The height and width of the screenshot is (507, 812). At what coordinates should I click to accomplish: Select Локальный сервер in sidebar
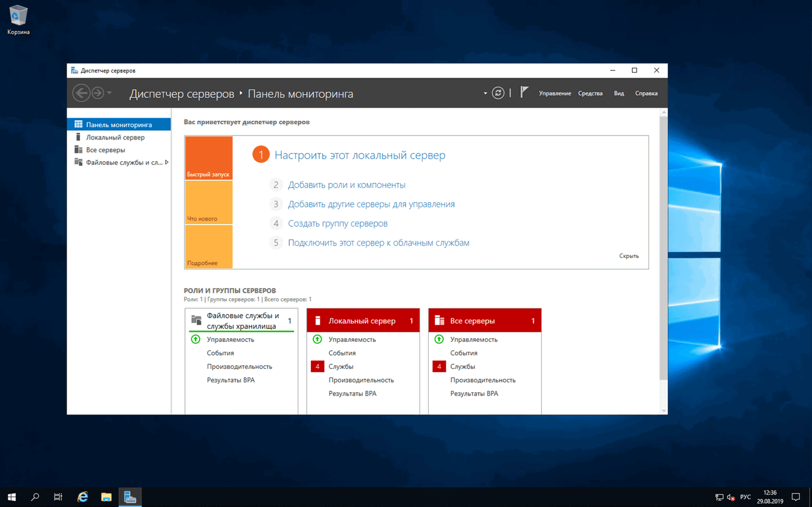pos(119,137)
